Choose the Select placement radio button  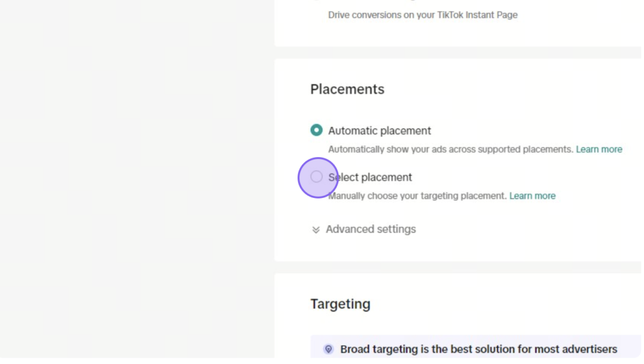click(x=316, y=177)
